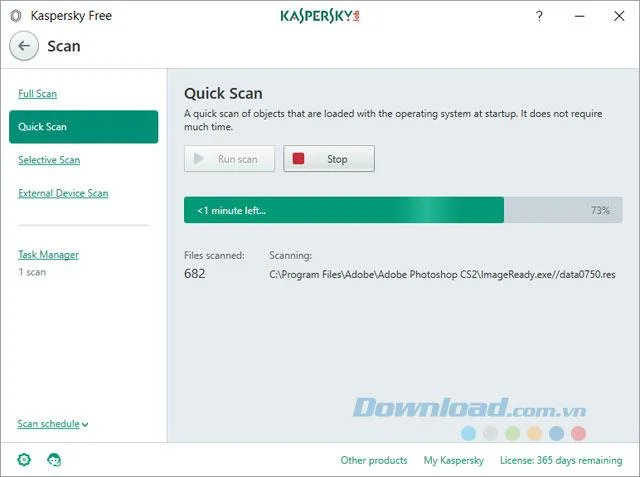Stop the running quick scan

[329, 159]
